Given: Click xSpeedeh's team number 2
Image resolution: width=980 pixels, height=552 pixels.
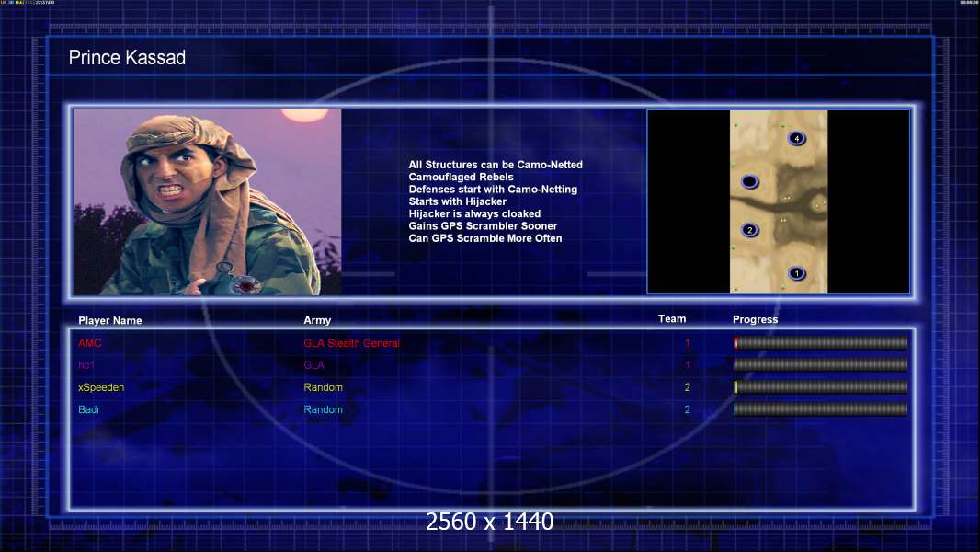Looking at the screenshot, I should [688, 387].
